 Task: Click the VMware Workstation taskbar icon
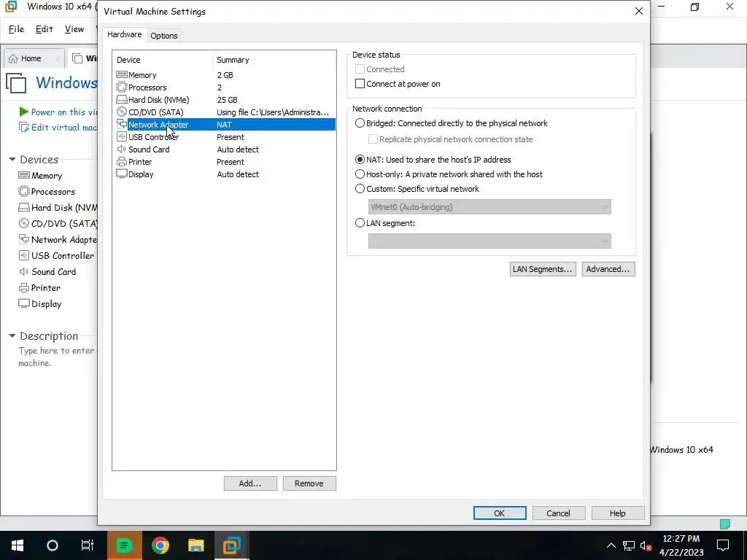click(232, 545)
